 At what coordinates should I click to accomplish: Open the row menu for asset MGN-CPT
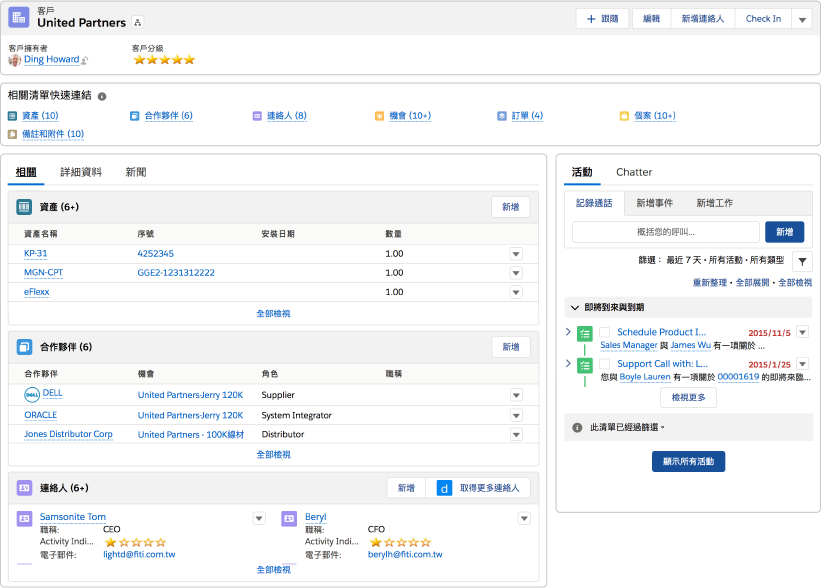516,273
